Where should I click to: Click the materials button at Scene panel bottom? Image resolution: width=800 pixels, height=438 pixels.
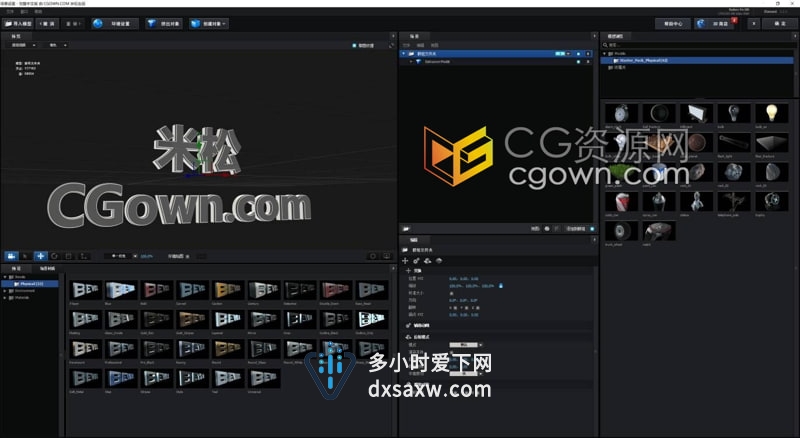[535, 229]
